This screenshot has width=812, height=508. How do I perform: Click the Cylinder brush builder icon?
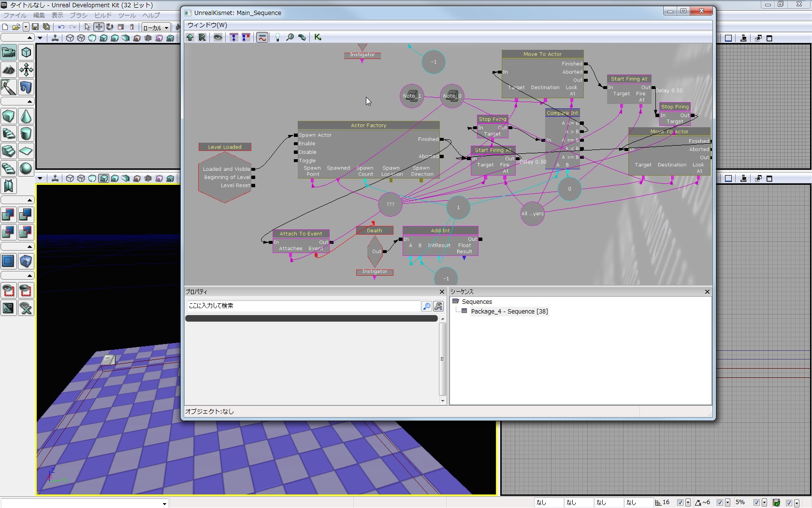click(26, 134)
